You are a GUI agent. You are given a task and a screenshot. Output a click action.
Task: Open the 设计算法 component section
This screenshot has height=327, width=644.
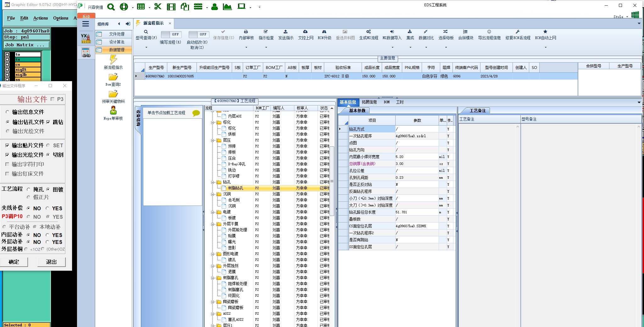[x=114, y=42]
